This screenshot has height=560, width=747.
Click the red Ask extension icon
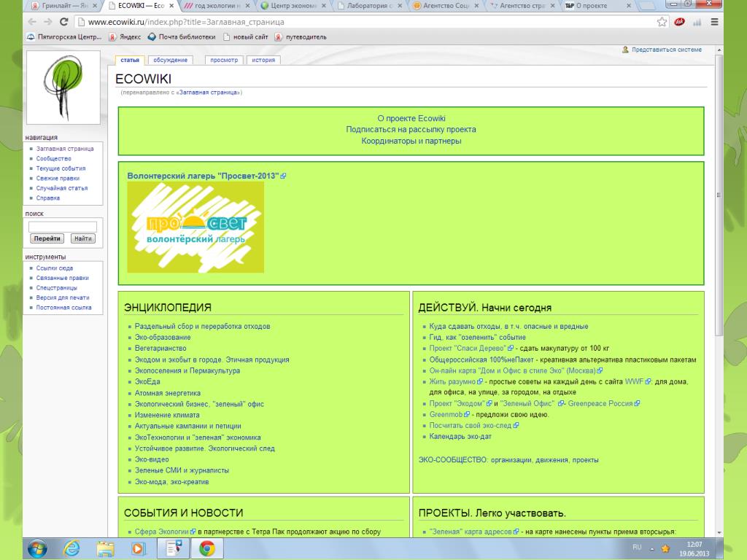click(679, 22)
